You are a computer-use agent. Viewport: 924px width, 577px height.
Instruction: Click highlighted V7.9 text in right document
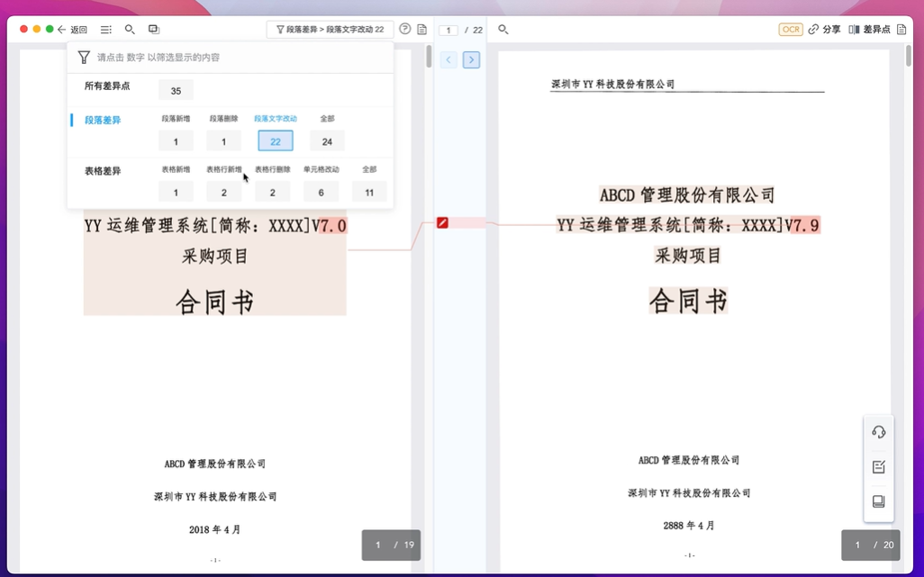point(805,225)
